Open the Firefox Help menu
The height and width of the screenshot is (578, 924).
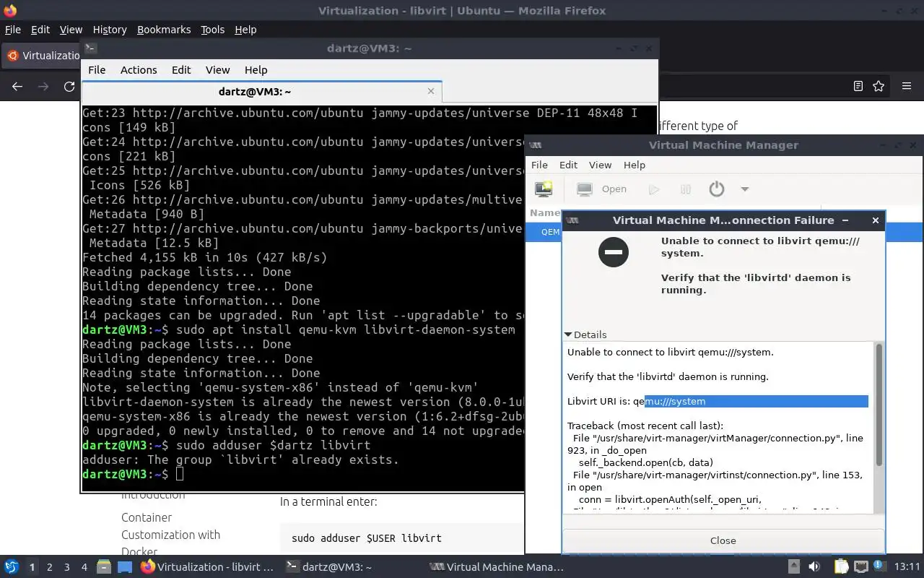(x=245, y=30)
